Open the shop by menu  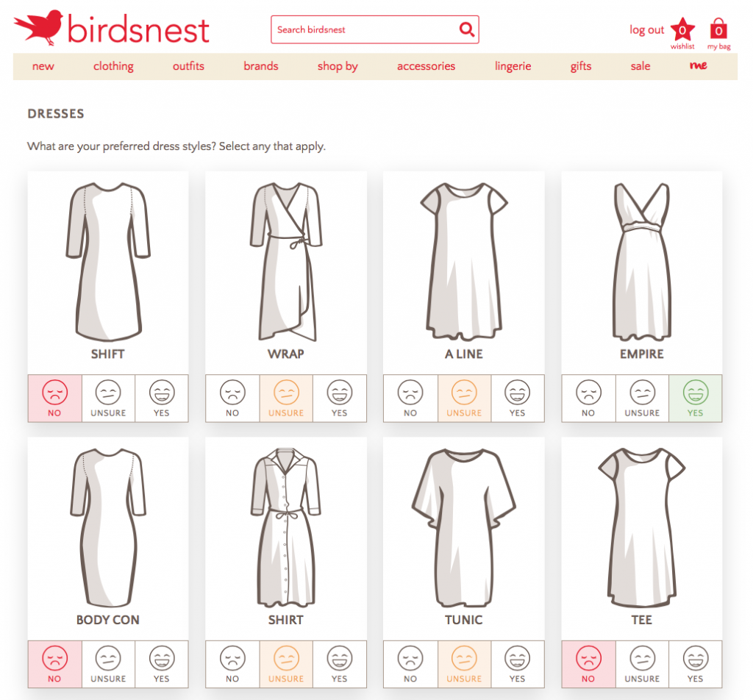point(338,66)
